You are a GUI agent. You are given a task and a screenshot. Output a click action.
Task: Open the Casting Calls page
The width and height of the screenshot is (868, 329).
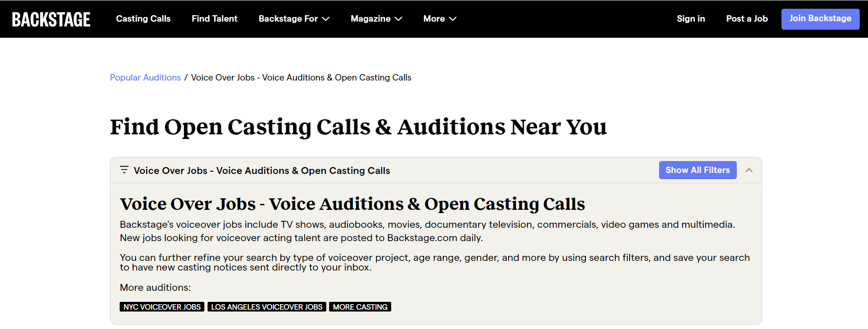click(143, 19)
